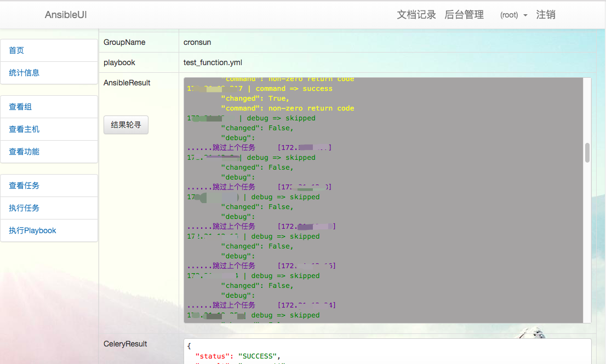Click the "status": "SUCCESS" line
The height and width of the screenshot is (364, 606).
237,356
